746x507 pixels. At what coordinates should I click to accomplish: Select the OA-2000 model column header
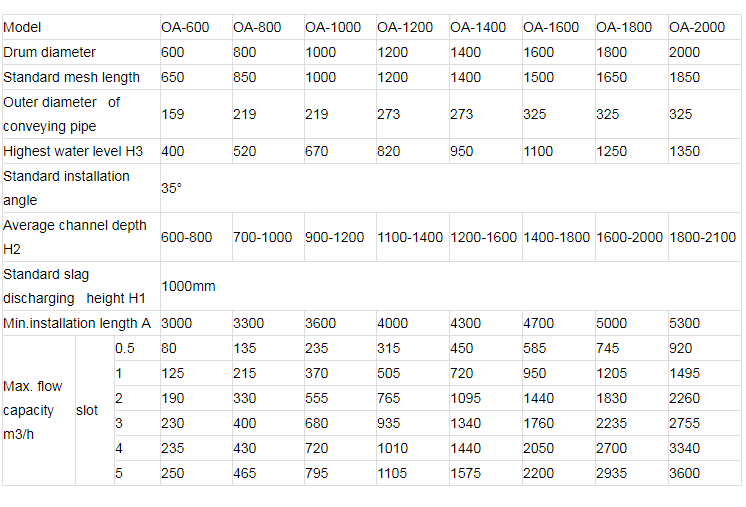point(704,27)
